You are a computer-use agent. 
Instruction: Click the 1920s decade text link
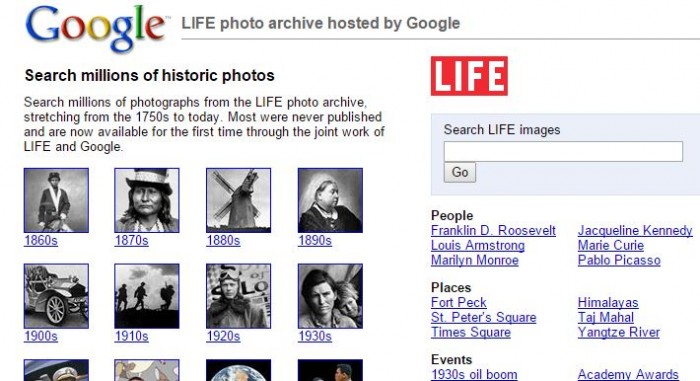click(223, 336)
